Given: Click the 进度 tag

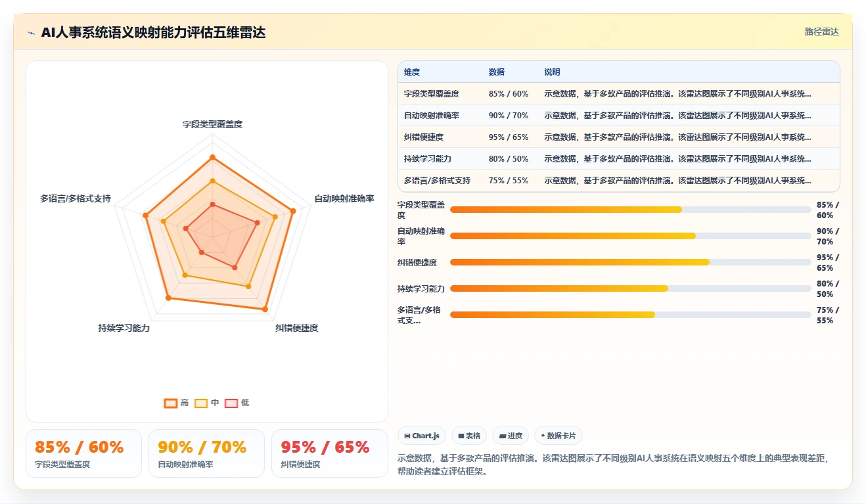Looking at the screenshot, I should tap(511, 436).
